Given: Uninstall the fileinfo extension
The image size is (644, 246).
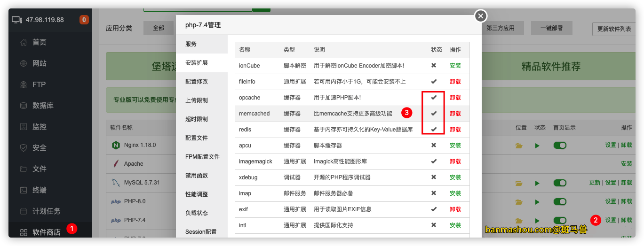Looking at the screenshot, I should [x=455, y=82].
